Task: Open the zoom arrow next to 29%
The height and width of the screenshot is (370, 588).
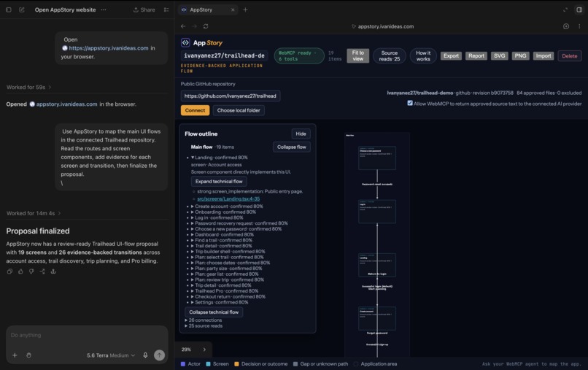Action: click(204, 350)
